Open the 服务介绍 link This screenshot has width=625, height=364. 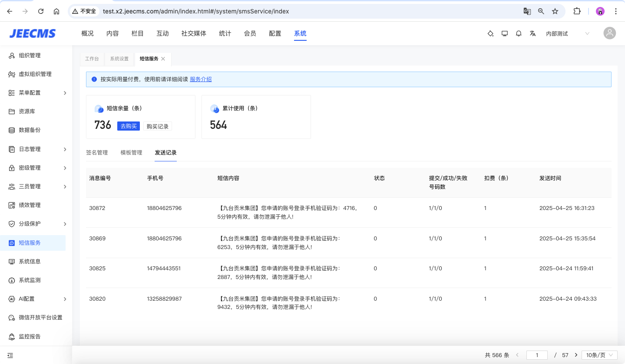pyautogui.click(x=201, y=79)
